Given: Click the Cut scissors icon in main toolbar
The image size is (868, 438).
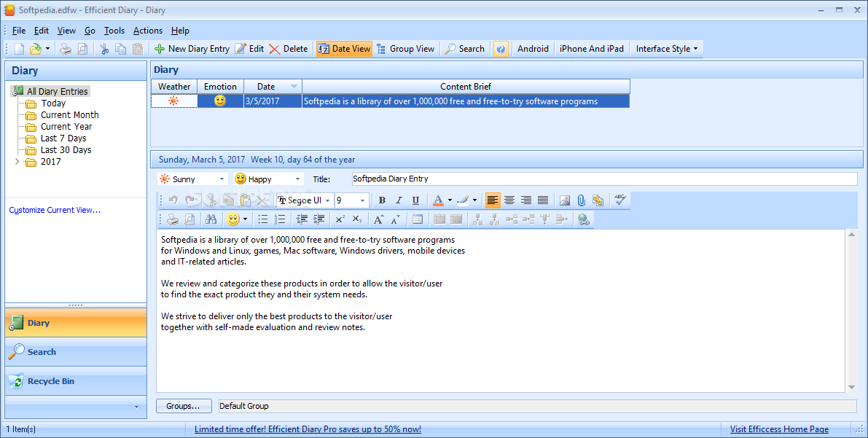Looking at the screenshot, I should (104, 49).
